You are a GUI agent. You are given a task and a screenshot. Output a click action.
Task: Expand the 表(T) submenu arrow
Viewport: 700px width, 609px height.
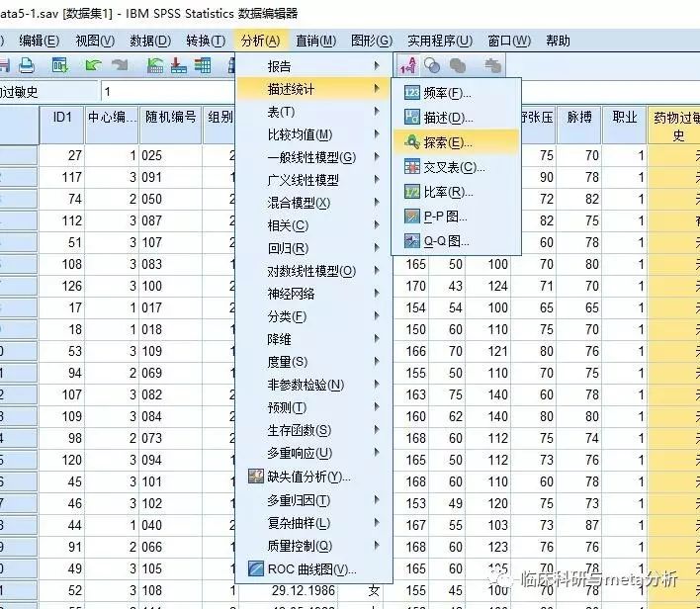click(377, 111)
